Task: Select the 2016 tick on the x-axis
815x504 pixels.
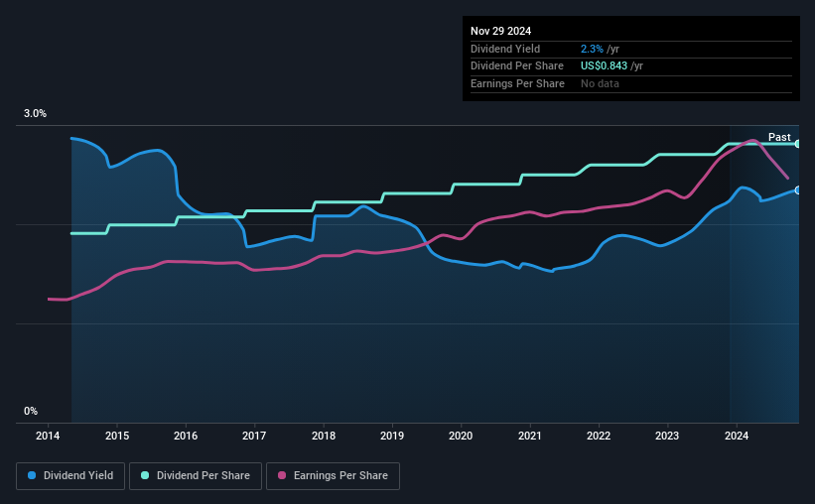Action: point(186,436)
